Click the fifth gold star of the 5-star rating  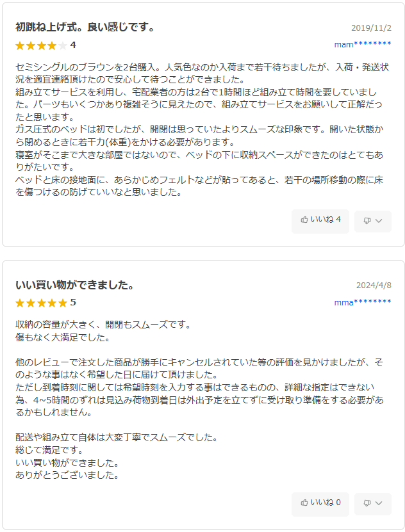tap(62, 303)
